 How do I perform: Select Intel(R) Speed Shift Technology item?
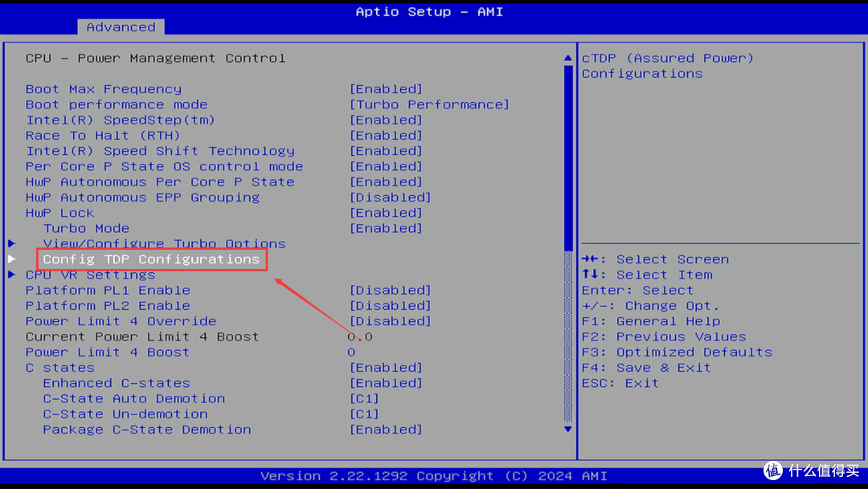coord(160,151)
